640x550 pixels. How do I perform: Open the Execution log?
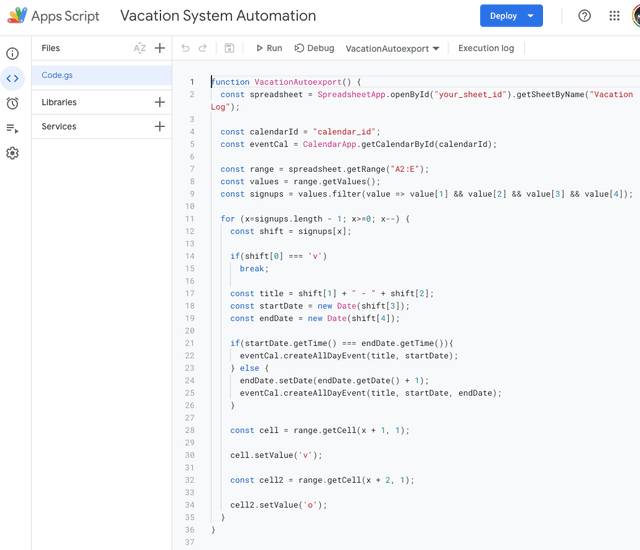point(486,48)
